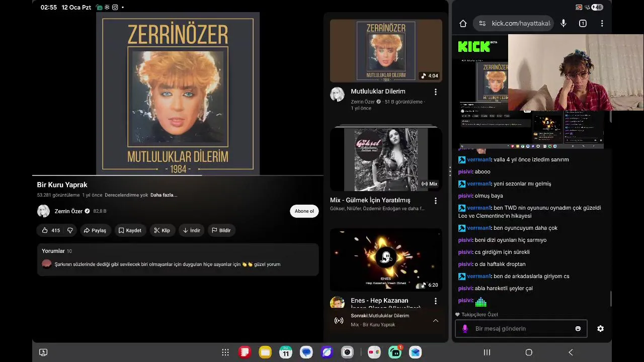Save the video with Kaydet

[x=130, y=230]
